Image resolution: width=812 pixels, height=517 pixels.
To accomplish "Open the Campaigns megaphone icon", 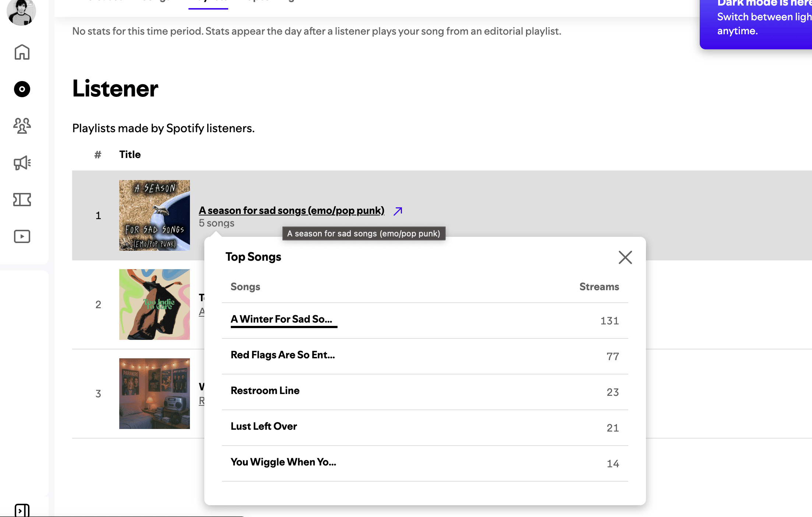I will point(22,163).
